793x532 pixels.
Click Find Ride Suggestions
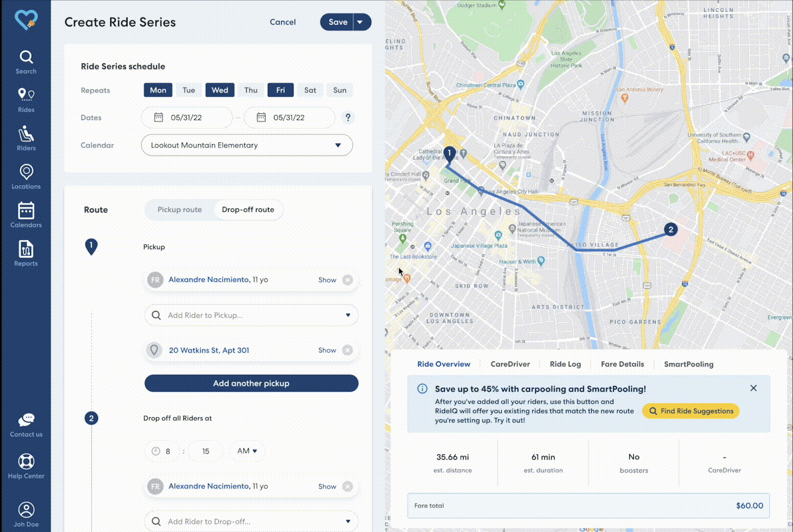point(691,411)
